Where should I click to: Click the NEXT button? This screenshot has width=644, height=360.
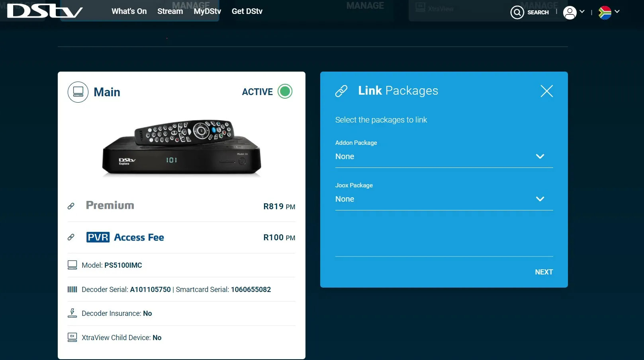pos(544,272)
